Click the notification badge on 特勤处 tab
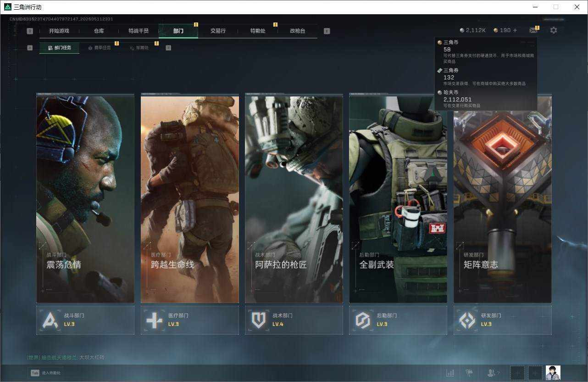Screen dimensions: 588x382 tap(276, 24)
